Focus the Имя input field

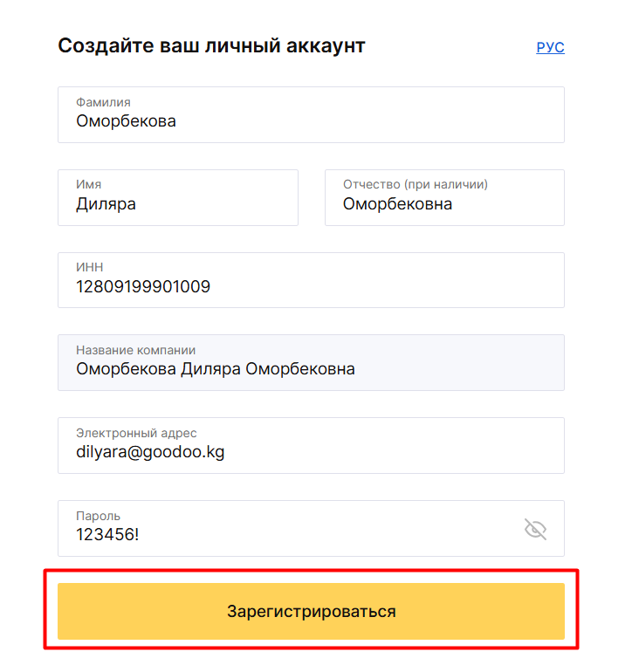178,197
